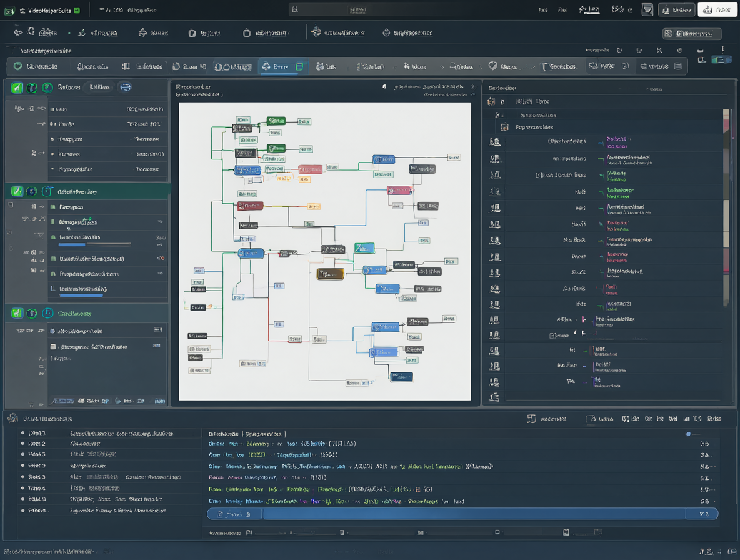
Task: Click the right panel's vertical scrollbar
Action: point(726,207)
